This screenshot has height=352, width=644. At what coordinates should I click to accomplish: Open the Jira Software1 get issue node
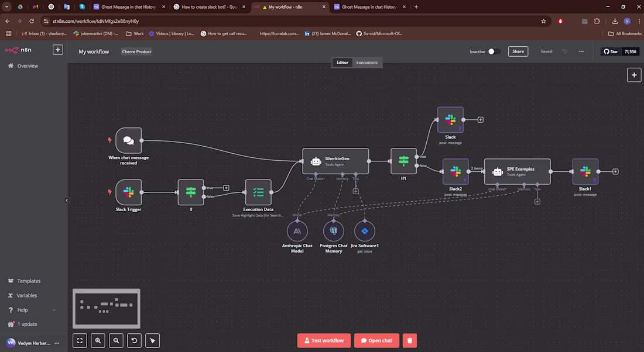pyautogui.click(x=364, y=230)
